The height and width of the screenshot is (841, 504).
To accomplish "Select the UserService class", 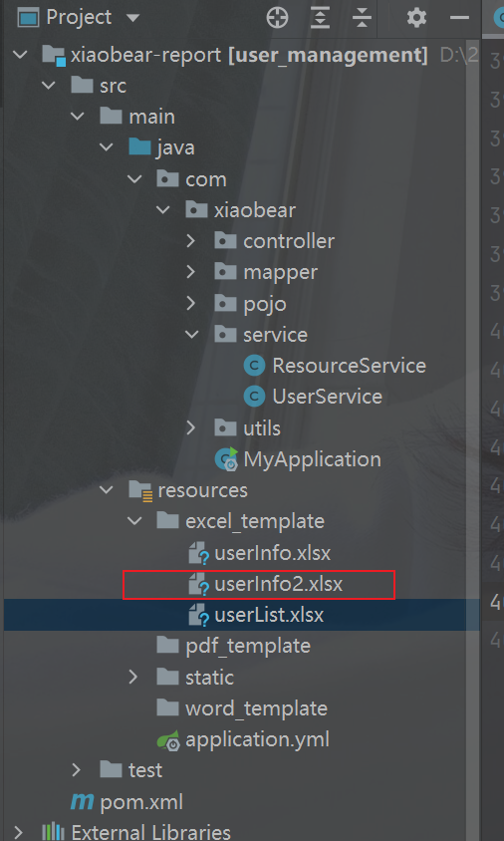I will (x=313, y=397).
